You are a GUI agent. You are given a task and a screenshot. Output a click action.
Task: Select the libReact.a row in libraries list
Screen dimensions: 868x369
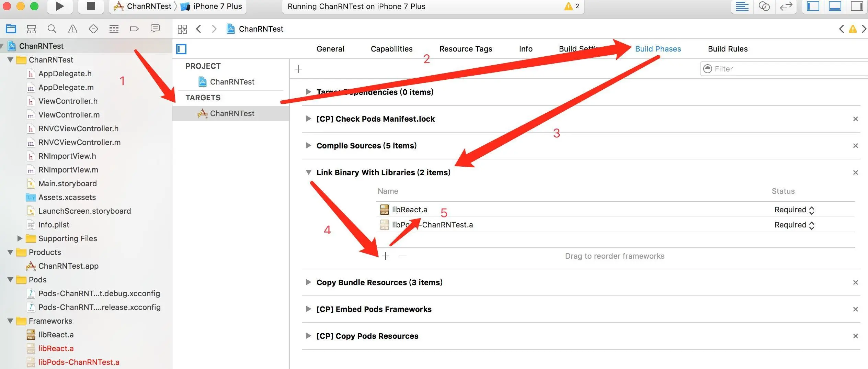(x=615, y=210)
